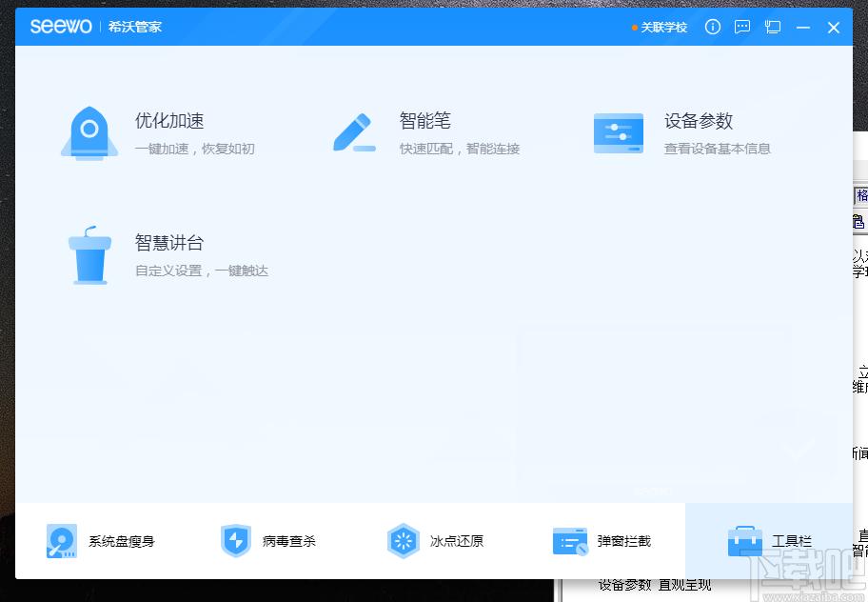Image resolution: width=868 pixels, height=602 pixels.
Task: Click the 自定义设置，一键触达 description
Action: point(202,271)
